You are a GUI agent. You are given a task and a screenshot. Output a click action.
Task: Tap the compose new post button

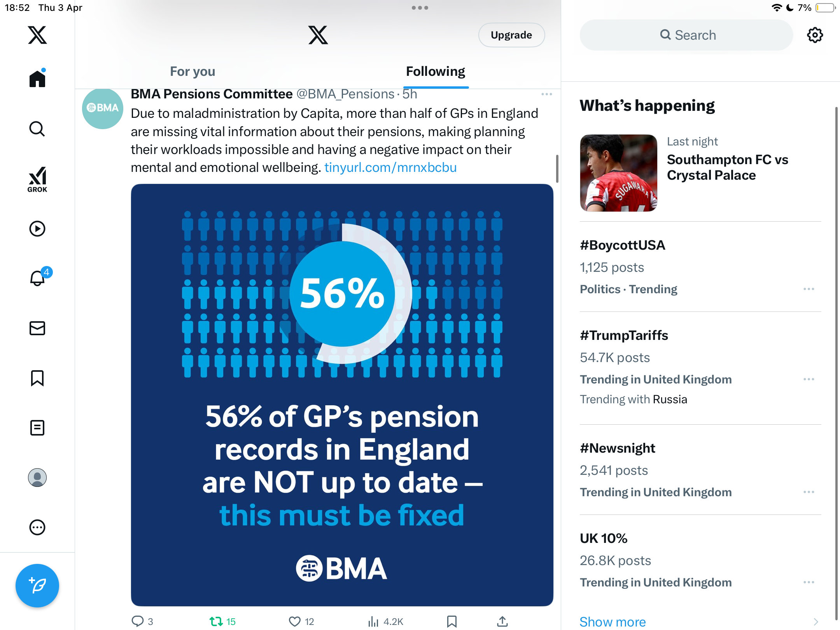click(37, 586)
